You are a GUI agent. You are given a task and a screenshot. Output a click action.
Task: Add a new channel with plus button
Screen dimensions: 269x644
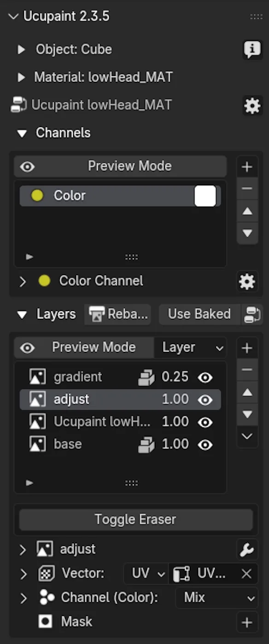(x=247, y=167)
